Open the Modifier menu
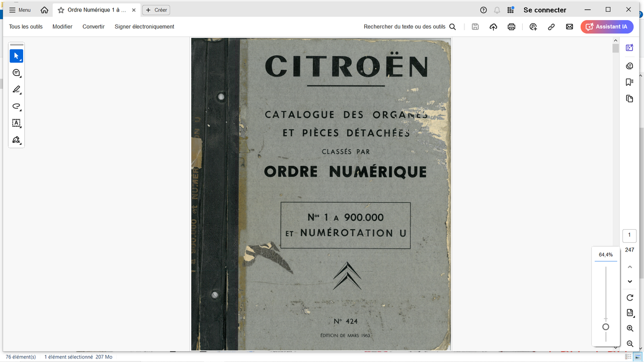The image size is (644, 362). [62, 27]
